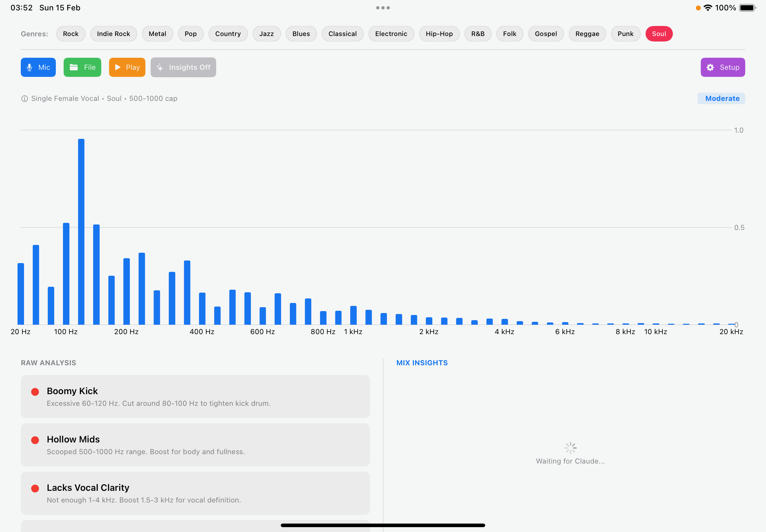Expand the Boomy Kick analysis card
The image size is (766, 532).
[195, 396]
